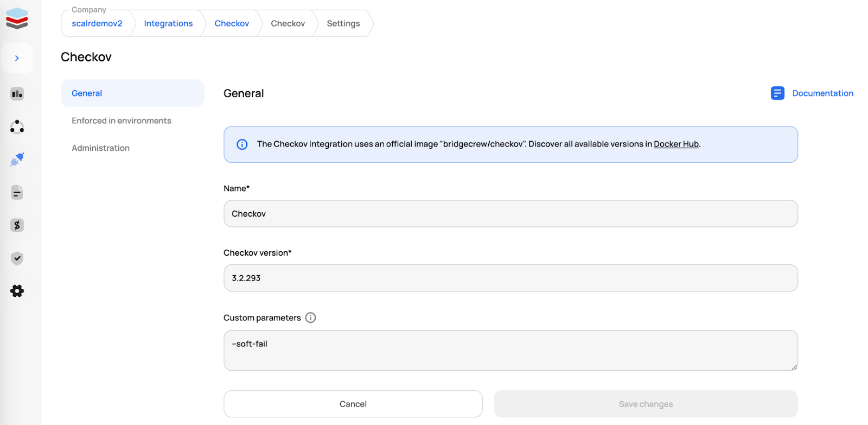Click the Custom parameters info icon
This screenshot has width=868, height=425.
[310, 318]
